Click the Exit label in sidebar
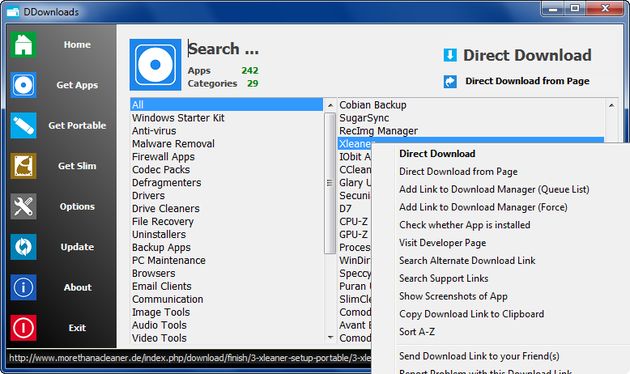 tap(77, 328)
